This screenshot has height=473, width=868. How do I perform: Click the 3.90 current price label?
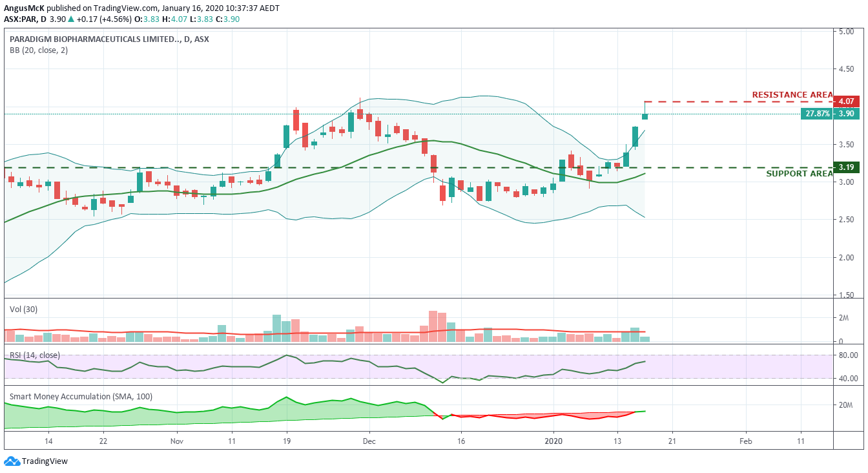click(x=846, y=114)
